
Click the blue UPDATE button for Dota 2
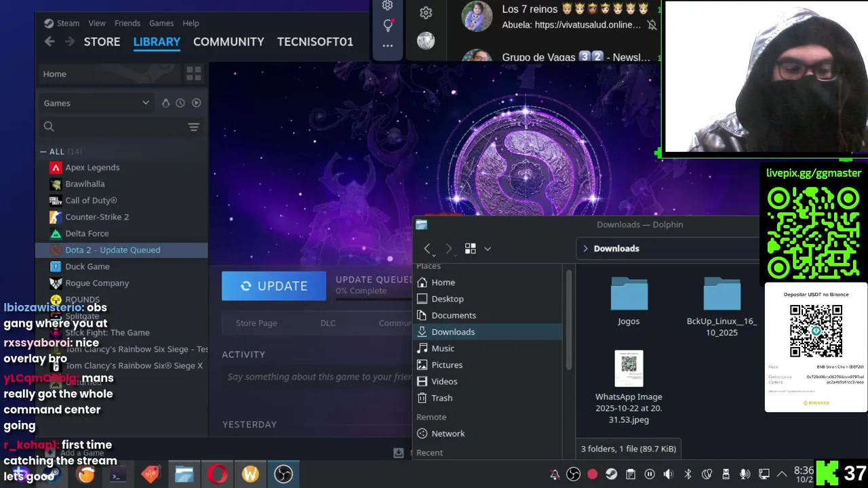[274, 286]
